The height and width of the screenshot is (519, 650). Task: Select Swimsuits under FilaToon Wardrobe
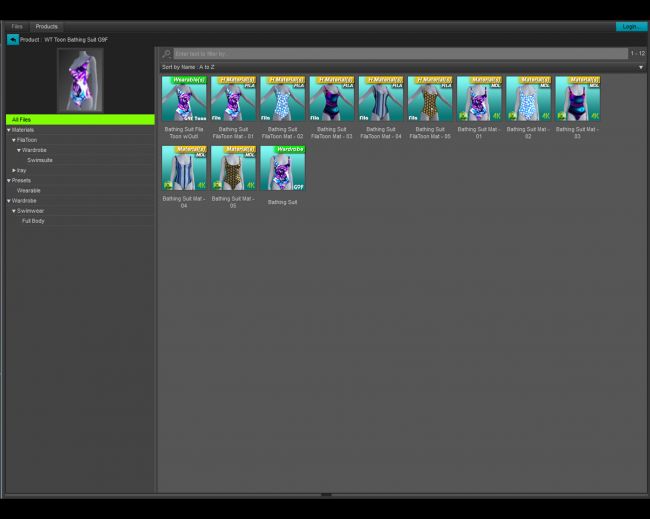pyautogui.click(x=40, y=160)
